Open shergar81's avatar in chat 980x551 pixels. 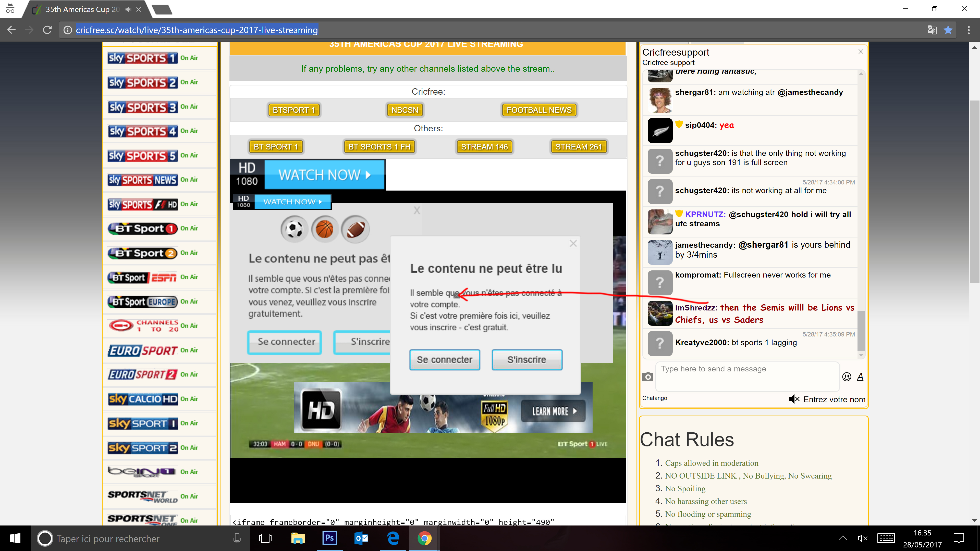click(x=660, y=100)
